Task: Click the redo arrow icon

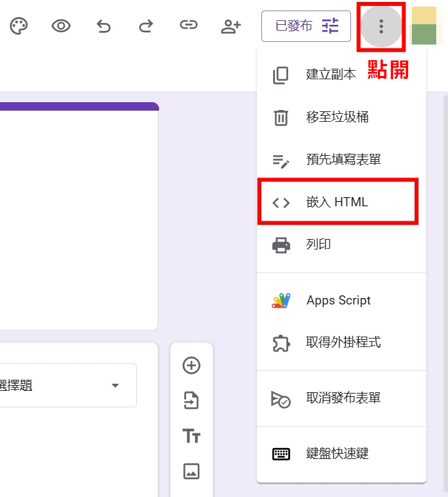Action: (145, 26)
